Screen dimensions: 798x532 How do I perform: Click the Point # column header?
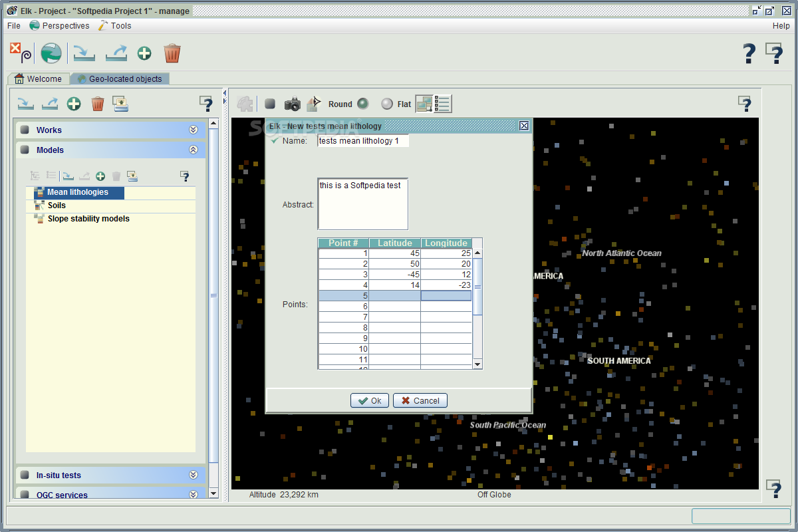[344, 243]
